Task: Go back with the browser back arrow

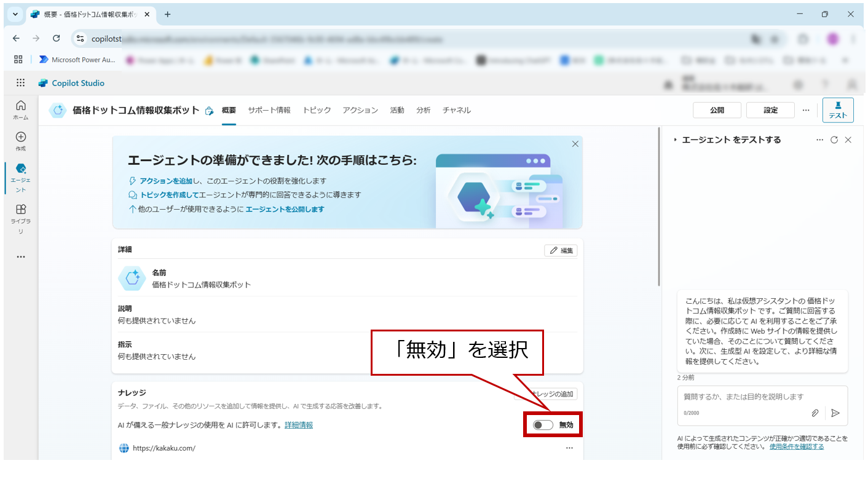Action: pyautogui.click(x=17, y=39)
